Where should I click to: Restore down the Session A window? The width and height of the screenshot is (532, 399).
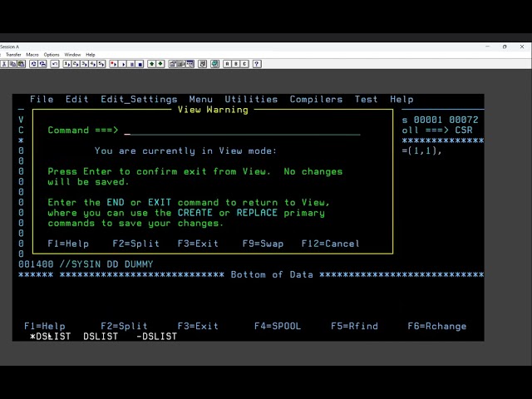(505, 47)
